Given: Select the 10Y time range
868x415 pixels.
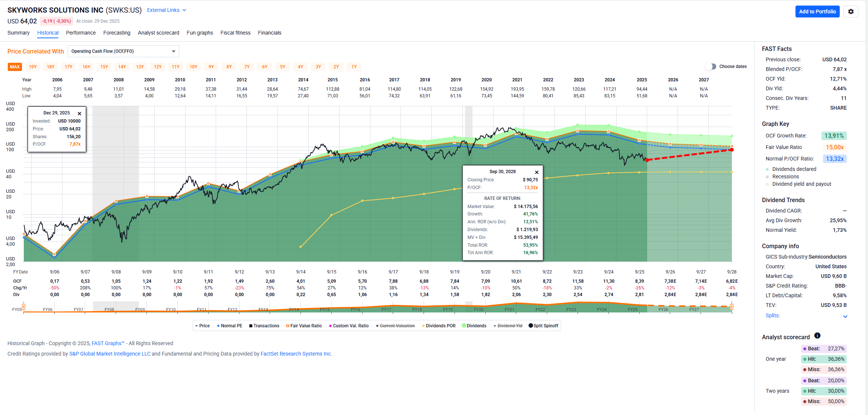Looking at the screenshot, I should tap(193, 67).
